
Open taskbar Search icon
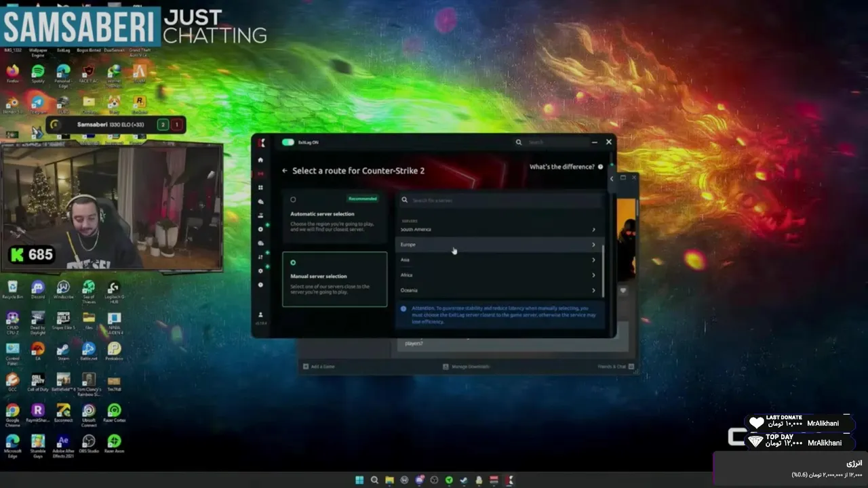coord(374,480)
